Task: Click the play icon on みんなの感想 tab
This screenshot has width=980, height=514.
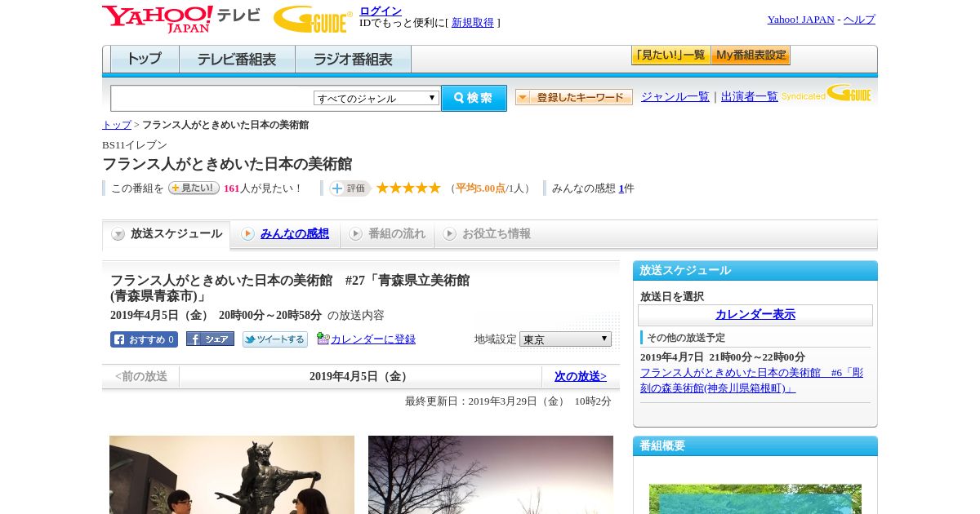Action: [247, 234]
